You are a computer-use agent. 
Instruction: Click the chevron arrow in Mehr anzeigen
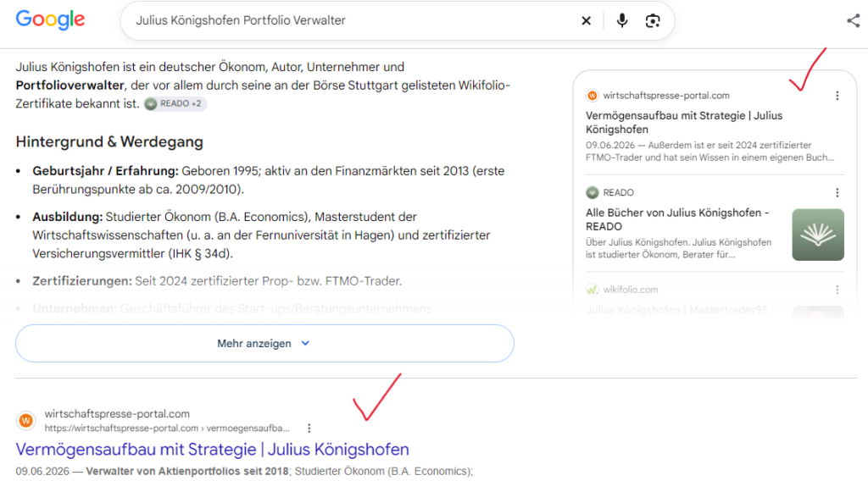[x=305, y=343]
